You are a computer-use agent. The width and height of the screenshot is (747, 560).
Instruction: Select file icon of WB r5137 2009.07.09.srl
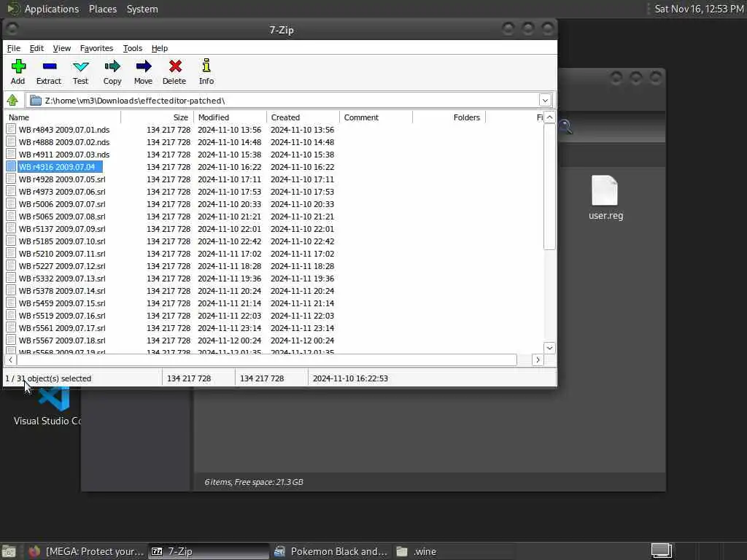(x=11, y=228)
